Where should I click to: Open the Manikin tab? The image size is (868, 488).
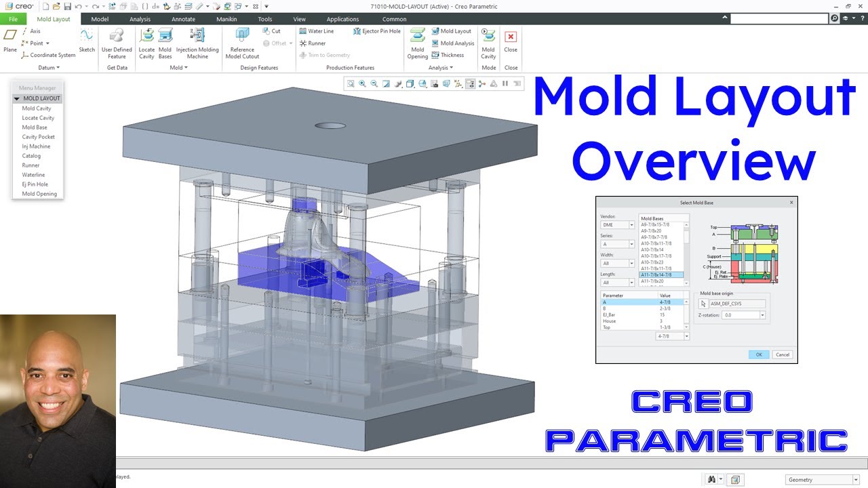[226, 19]
